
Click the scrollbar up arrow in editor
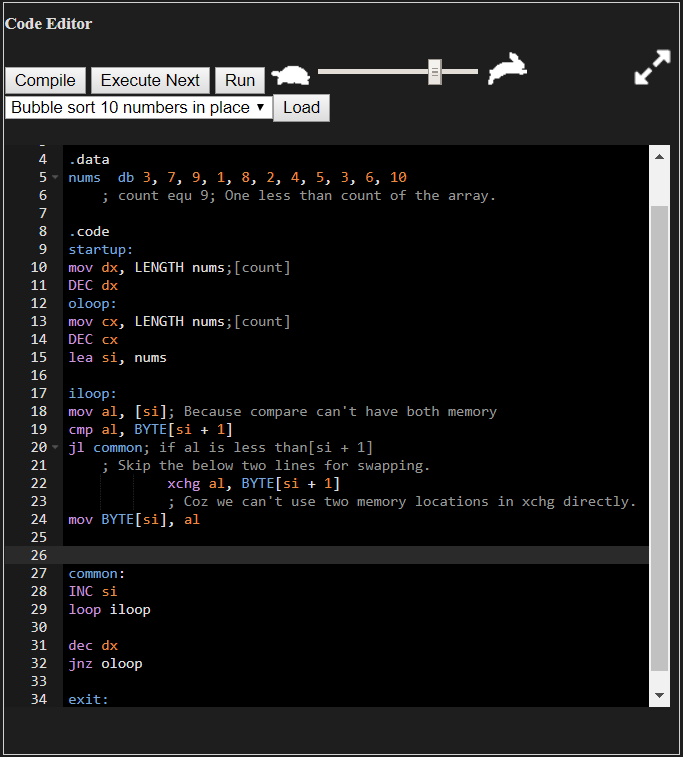tap(659, 156)
